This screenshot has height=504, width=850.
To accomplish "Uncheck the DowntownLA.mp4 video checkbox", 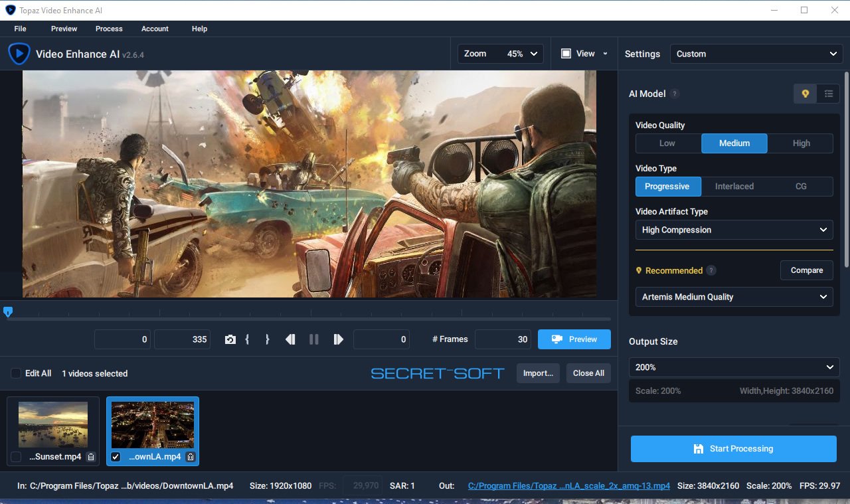I will pyautogui.click(x=116, y=457).
